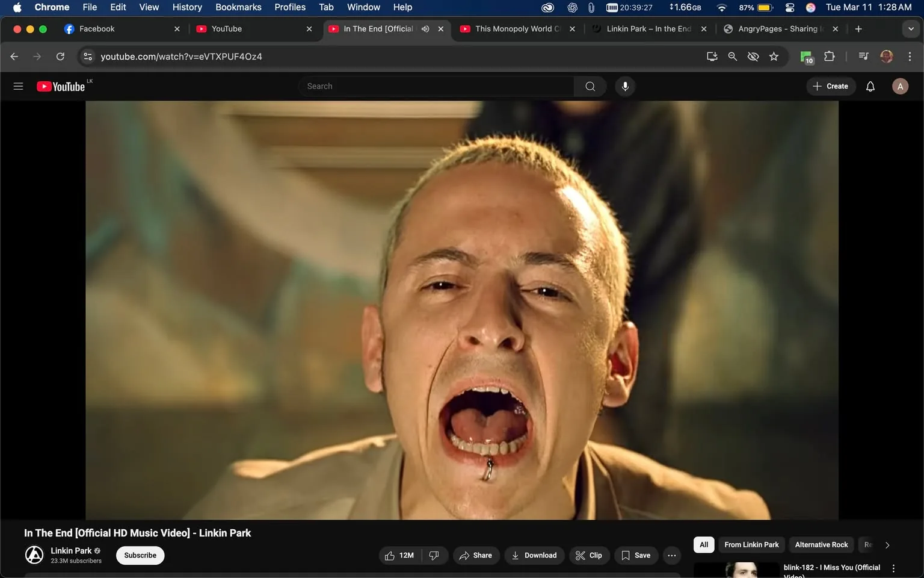The image size is (924, 578).
Task: Click the YouTube home logo
Action: pos(60,85)
